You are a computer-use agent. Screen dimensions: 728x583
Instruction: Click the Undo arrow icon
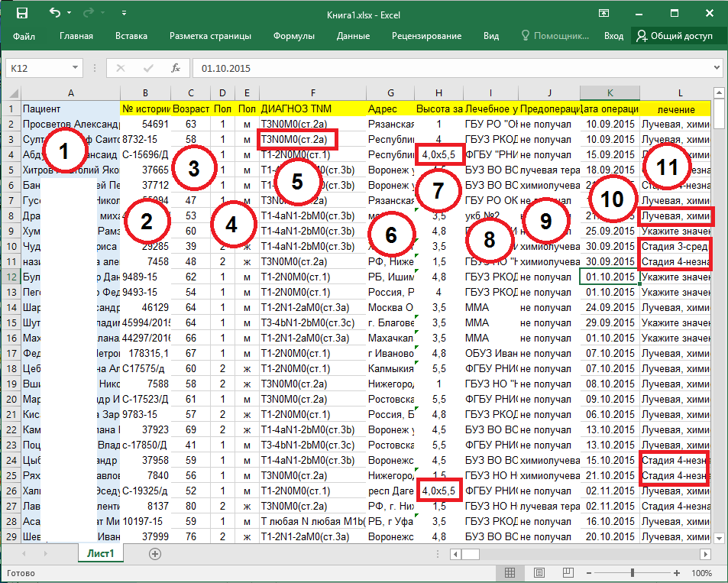(54, 13)
